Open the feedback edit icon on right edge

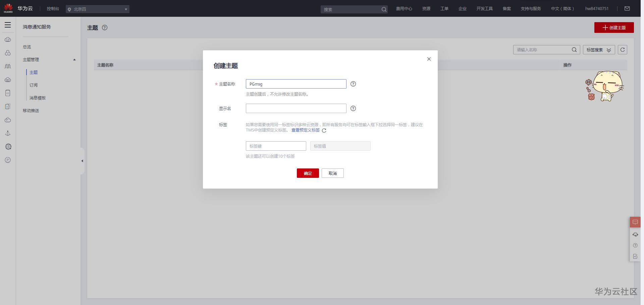pyautogui.click(x=635, y=256)
